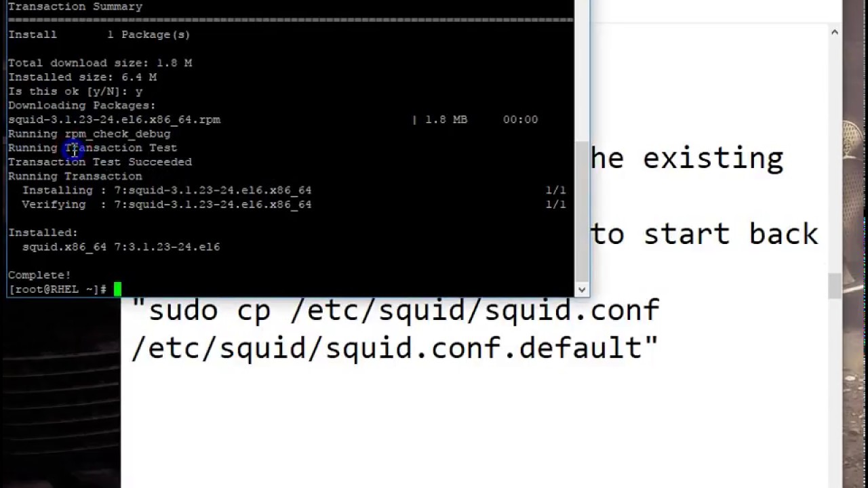Image resolution: width=868 pixels, height=488 pixels.
Task: Click 'squid.x86_64 7:3.1.23-24.el6' installed entry
Action: (x=121, y=247)
